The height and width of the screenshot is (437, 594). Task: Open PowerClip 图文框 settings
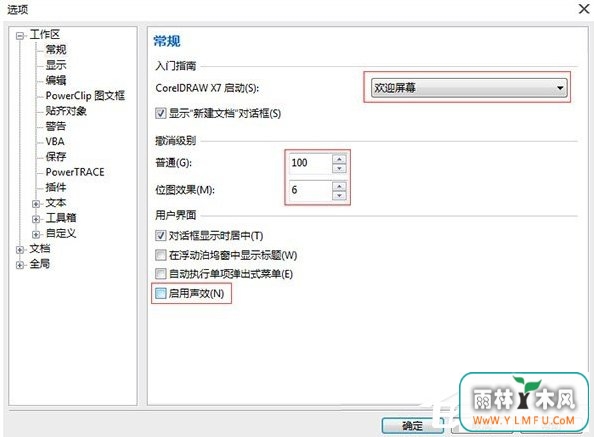(85, 95)
